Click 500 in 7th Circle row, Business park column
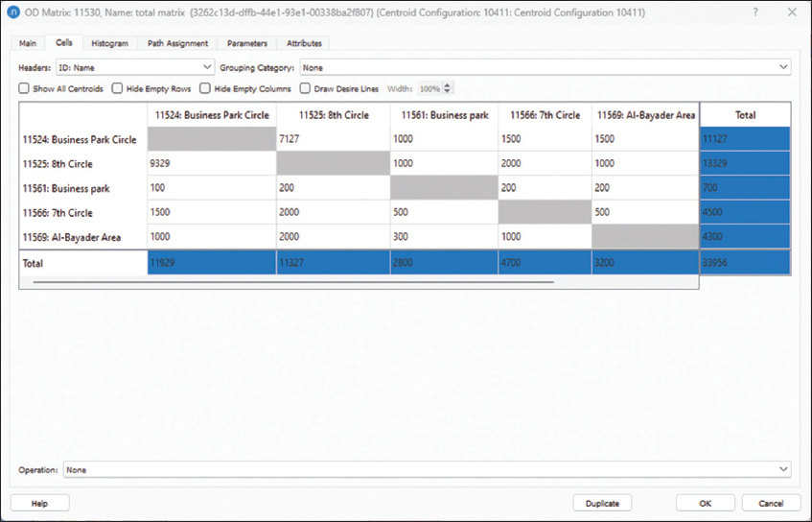The width and height of the screenshot is (812, 522). tap(444, 212)
